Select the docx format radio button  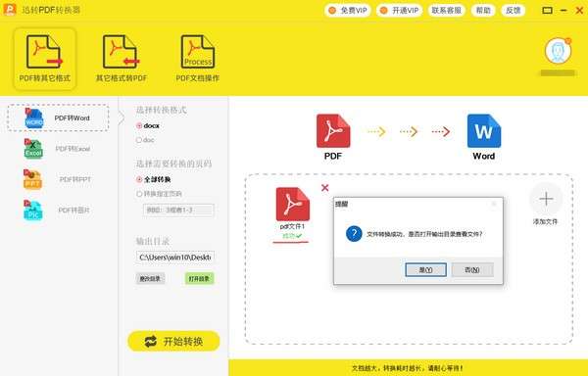(x=139, y=126)
